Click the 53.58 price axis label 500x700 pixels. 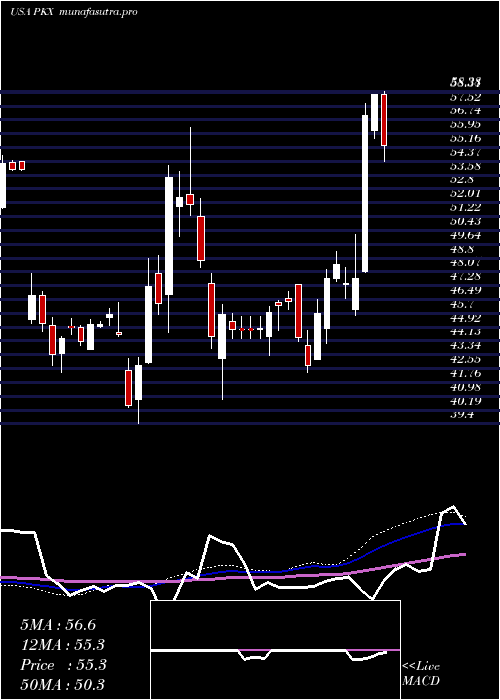point(465,166)
